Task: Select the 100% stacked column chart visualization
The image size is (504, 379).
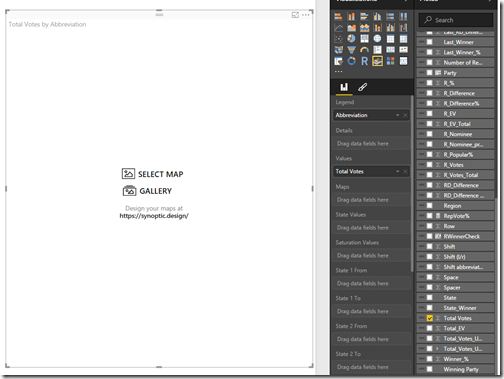Action: pyautogui.click(x=403, y=16)
